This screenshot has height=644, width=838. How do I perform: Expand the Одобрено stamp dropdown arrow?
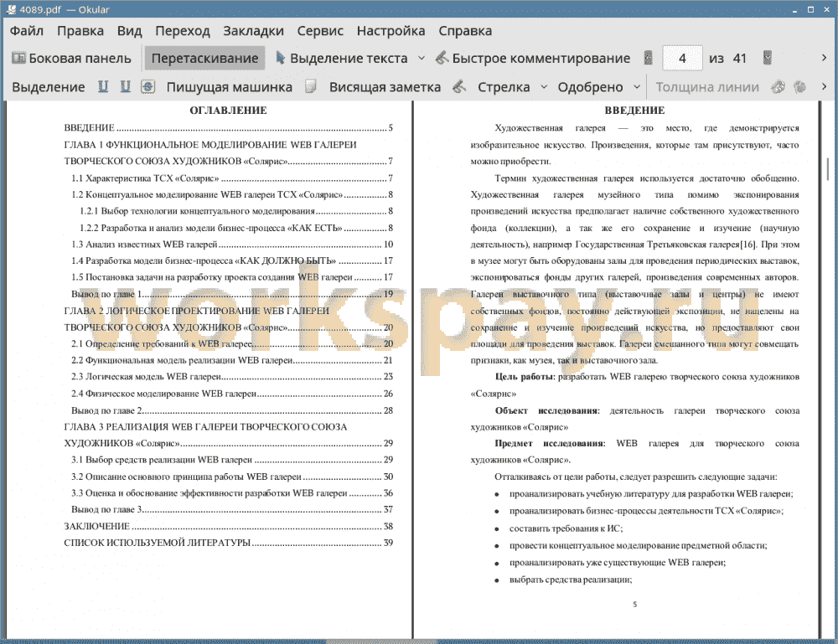[x=637, y=87]
